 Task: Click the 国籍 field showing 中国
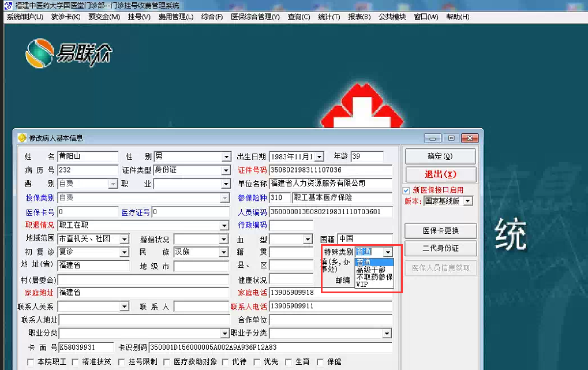click(365, 238)
